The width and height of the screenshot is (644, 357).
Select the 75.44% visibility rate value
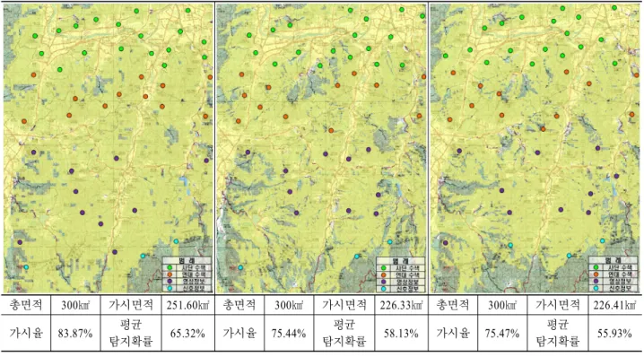tap(288, 333)
